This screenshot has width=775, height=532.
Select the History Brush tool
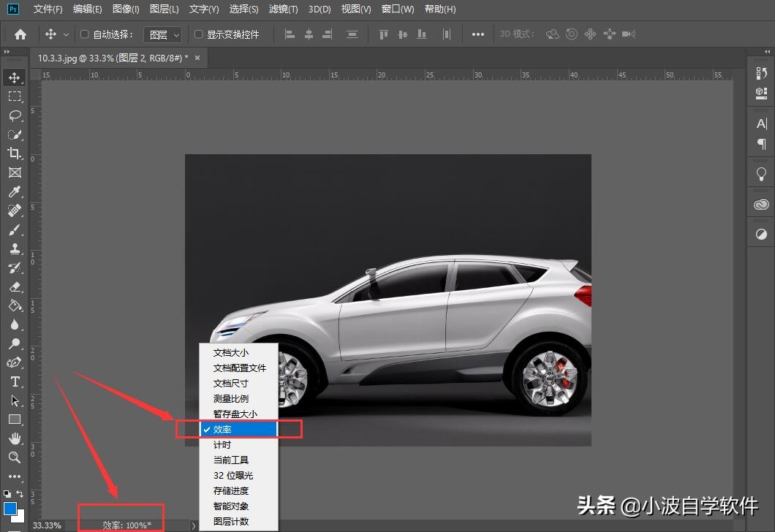15,267
